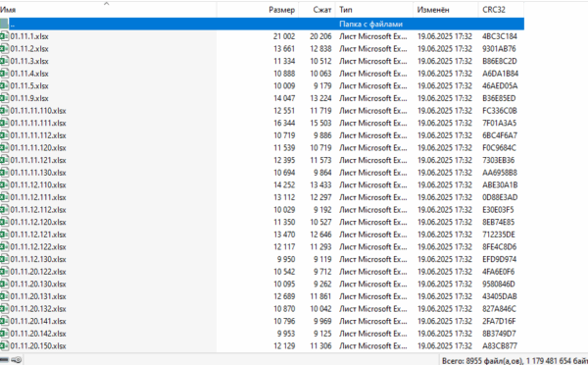Click the Excel icon of 01.11.12.111.xlsx
This screenshot has height=365, width=588.
[4, 197]
